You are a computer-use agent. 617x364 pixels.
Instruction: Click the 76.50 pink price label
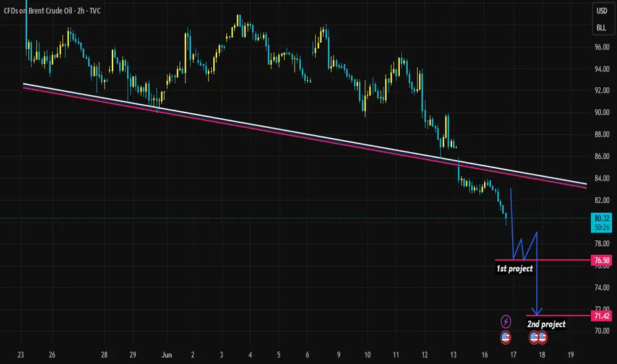(602, 261)
